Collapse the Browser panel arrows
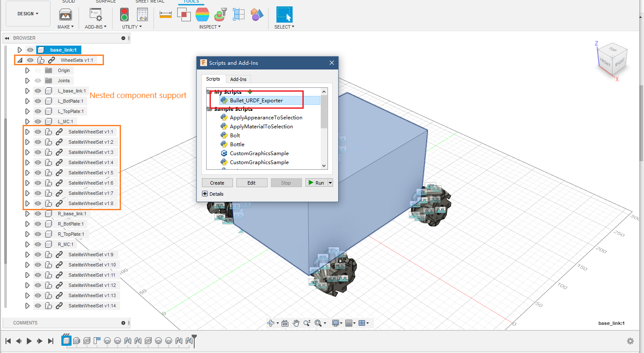Image resolution: width=644 pixels, height=353 pixels. (7, 38)
